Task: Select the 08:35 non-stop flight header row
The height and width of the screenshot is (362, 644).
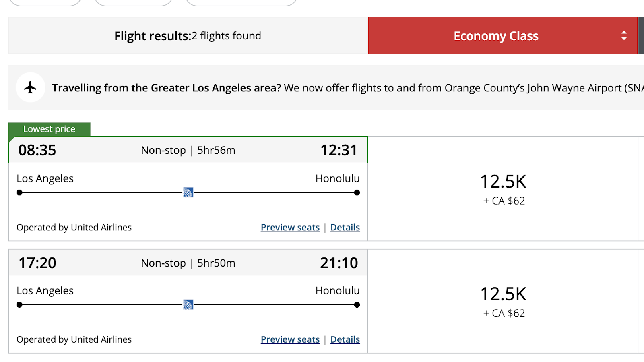Action: 188,150
